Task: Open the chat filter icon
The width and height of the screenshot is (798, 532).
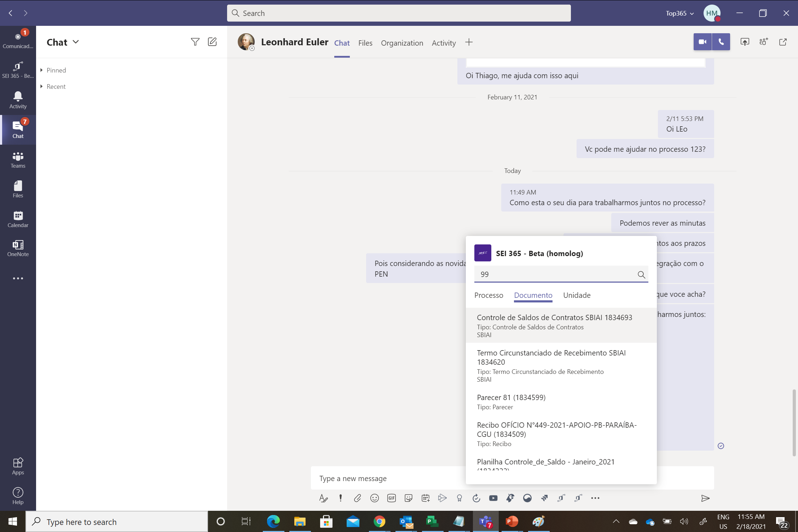Action: [195, 42]
